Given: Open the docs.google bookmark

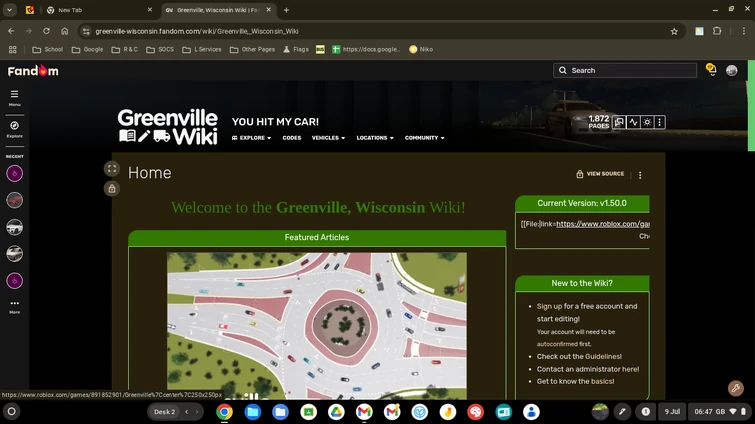Looking at the screenshot, I should coord(366,49).
